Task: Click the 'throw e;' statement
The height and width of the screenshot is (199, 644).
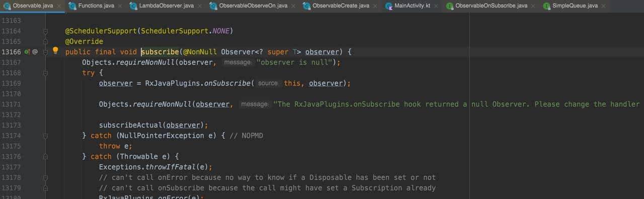Action: click(x=116, y=146)
